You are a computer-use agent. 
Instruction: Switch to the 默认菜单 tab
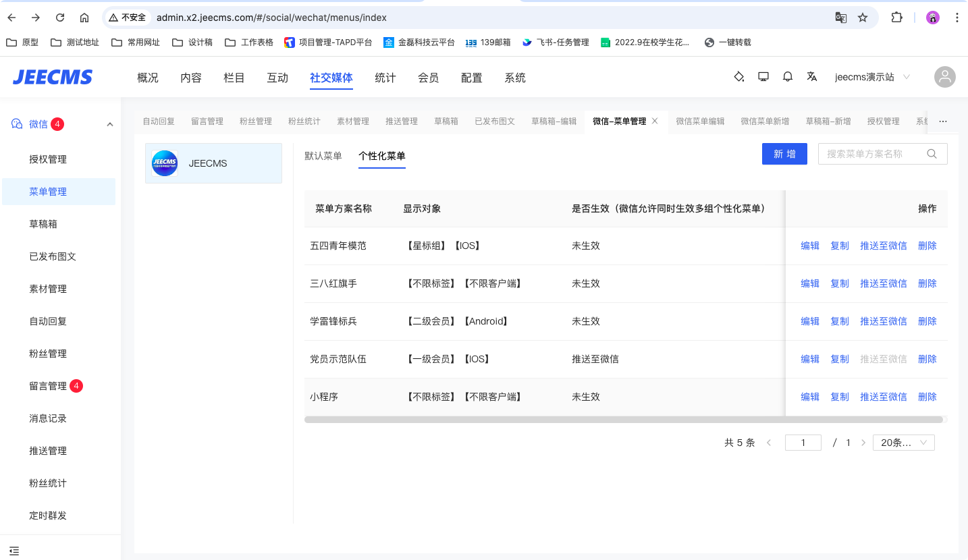pos(323,156)
